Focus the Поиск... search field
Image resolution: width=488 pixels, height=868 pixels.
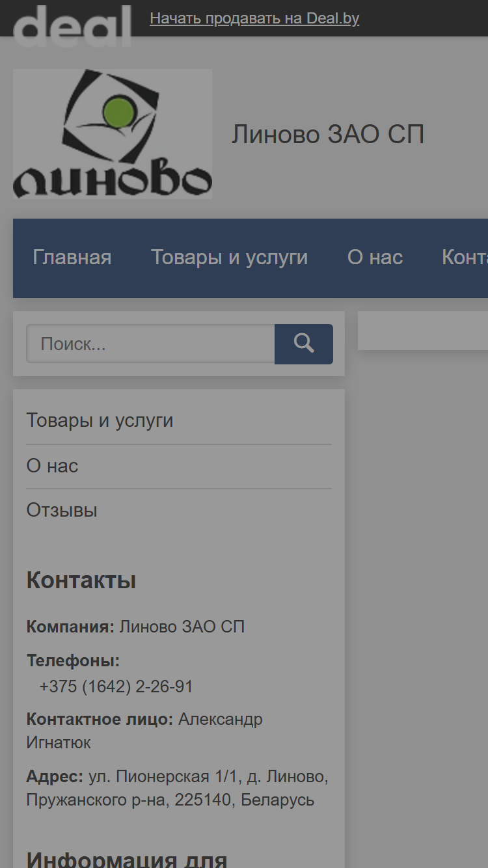pos(150,344)
